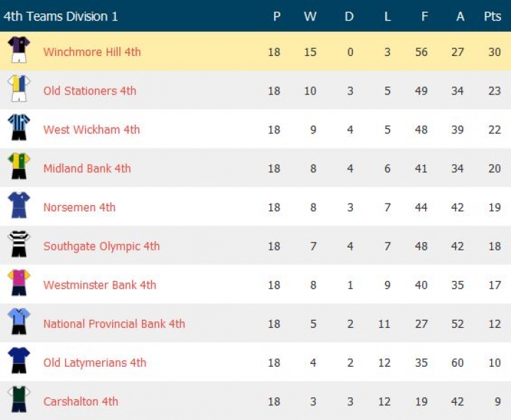Open the Winchmore Hill 4th team link
Image resolution: width=511 pixels, height=420 pixels.
click(x=92, y=52)
